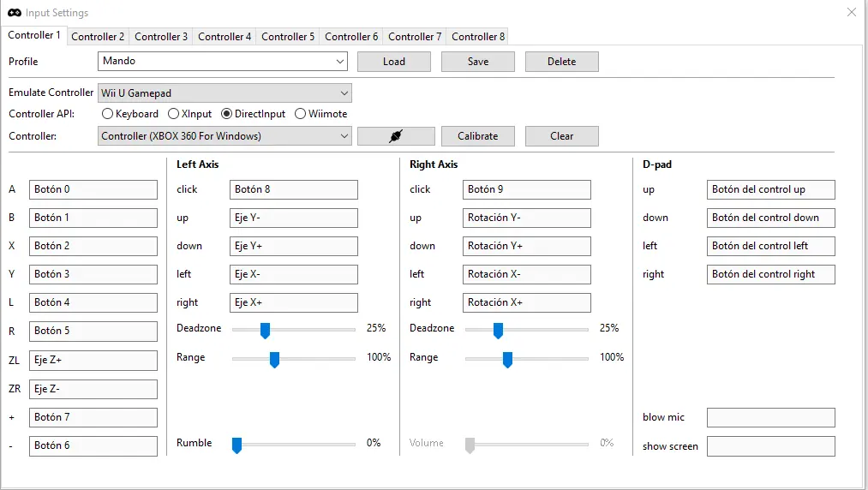Click the plus button mapping field Botón 7
868x490 pixels.
[x=93, y=417]
